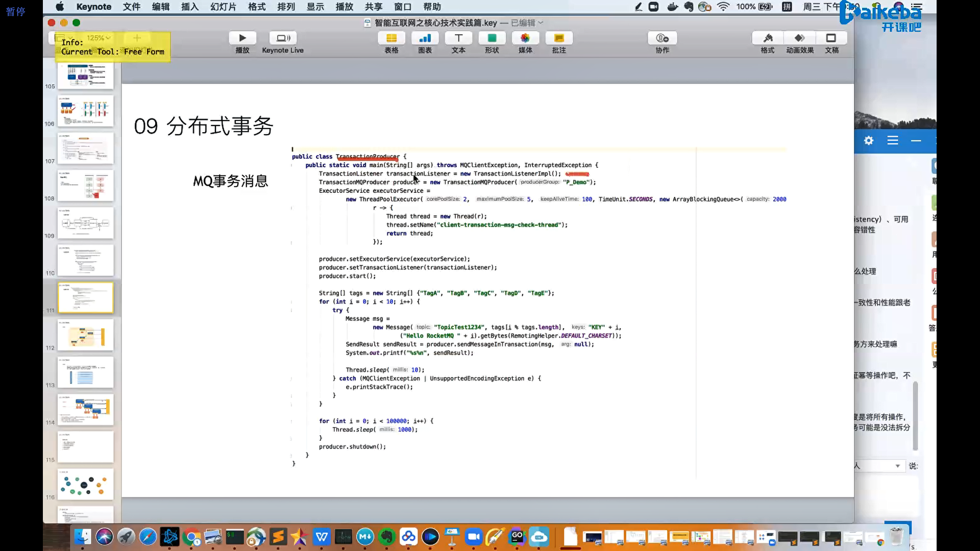Open the media (媒体) browser icon
The width and height of the screenshot is (980, 551).
[x=525, y=38]
